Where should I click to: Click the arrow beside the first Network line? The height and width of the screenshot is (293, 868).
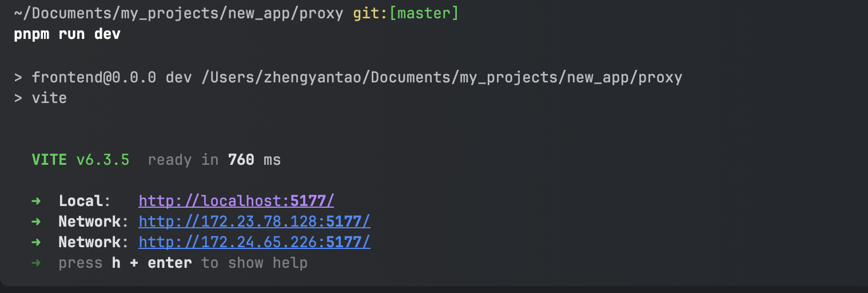[x=36, y=221]
